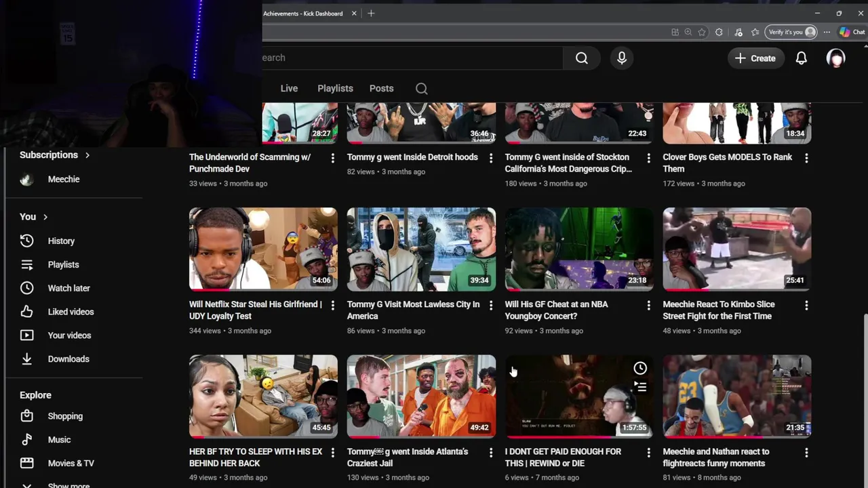This screenshot has width=868, height=488.
Task: Click the Verify it's you profile button
Action: coord(791,32)
